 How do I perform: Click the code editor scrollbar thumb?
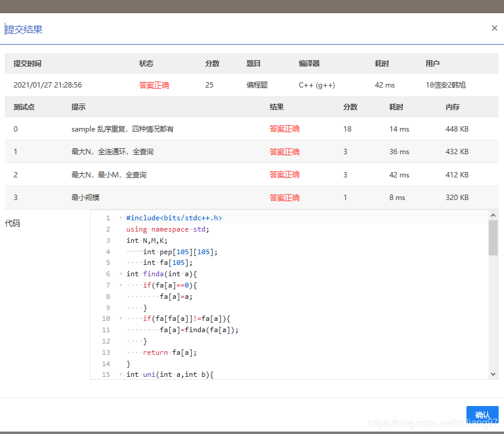pyautogui.click(x=493, y=238)
